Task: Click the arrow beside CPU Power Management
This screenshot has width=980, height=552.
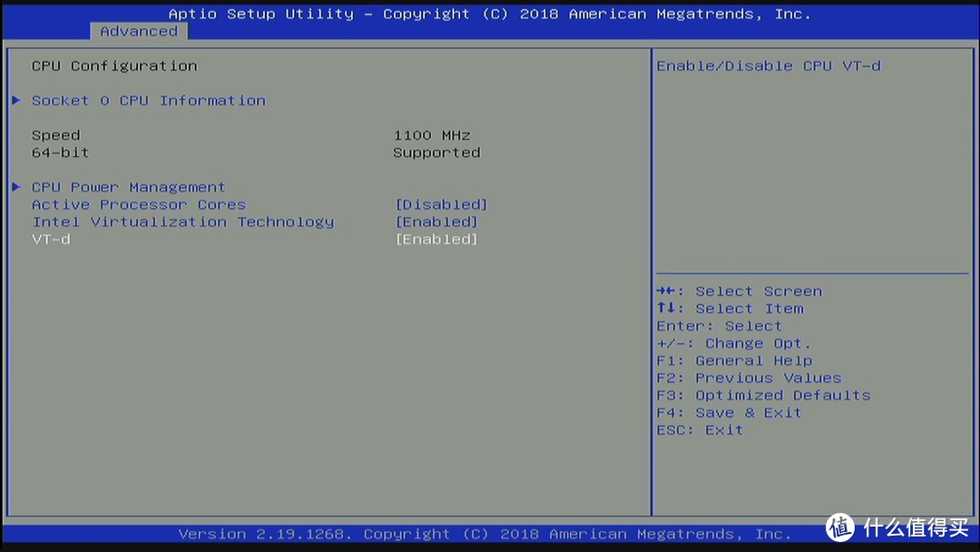Action: point(17,187)
